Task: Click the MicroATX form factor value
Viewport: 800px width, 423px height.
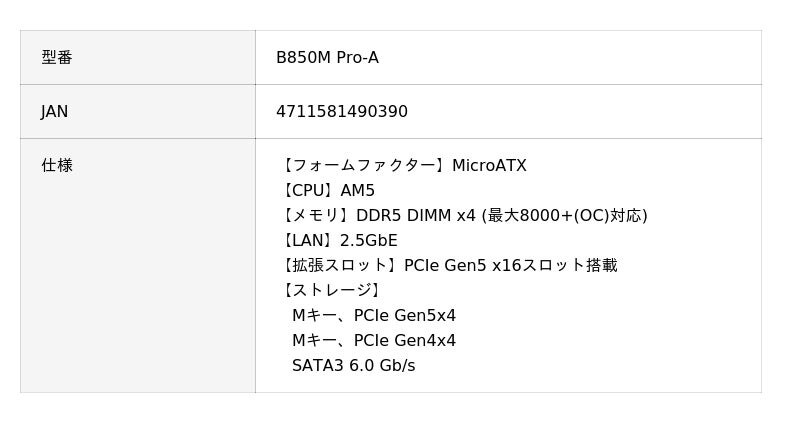Action: (489, 166)
